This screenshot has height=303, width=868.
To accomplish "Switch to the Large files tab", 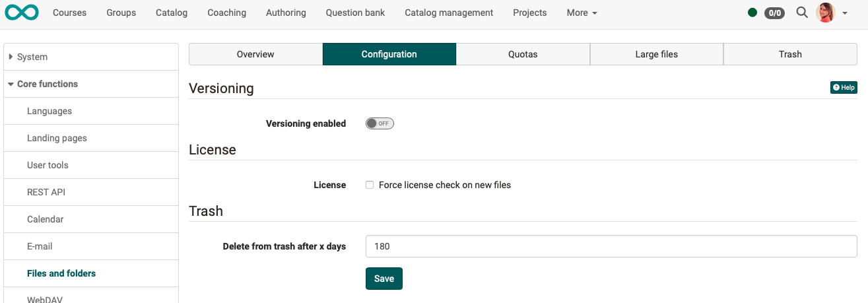I will [x=656, y=54].
